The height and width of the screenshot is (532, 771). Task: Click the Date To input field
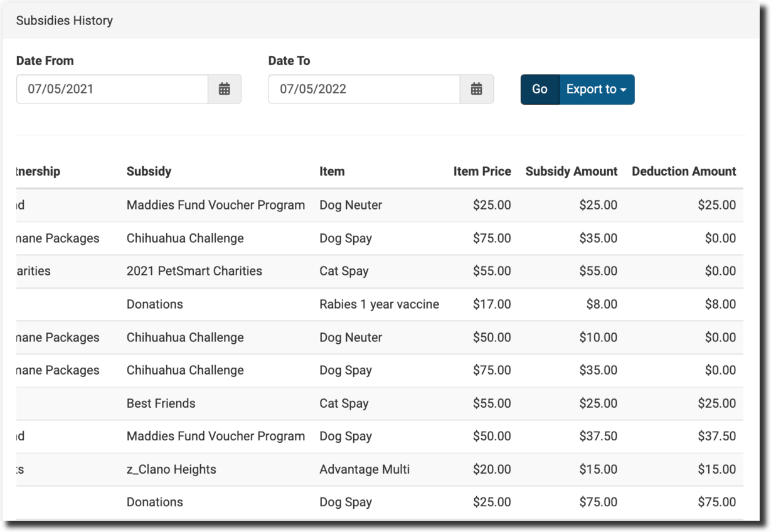364,89
